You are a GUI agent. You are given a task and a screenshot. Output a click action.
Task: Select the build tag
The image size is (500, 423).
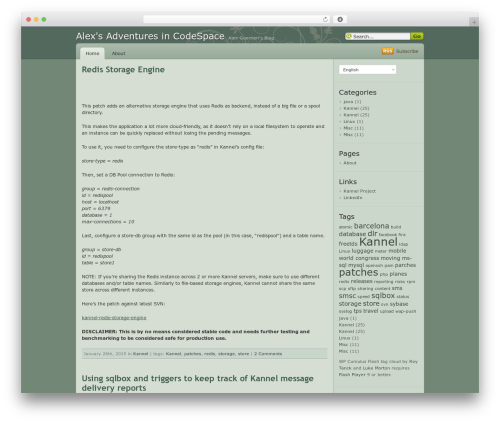tap(396, 227)
